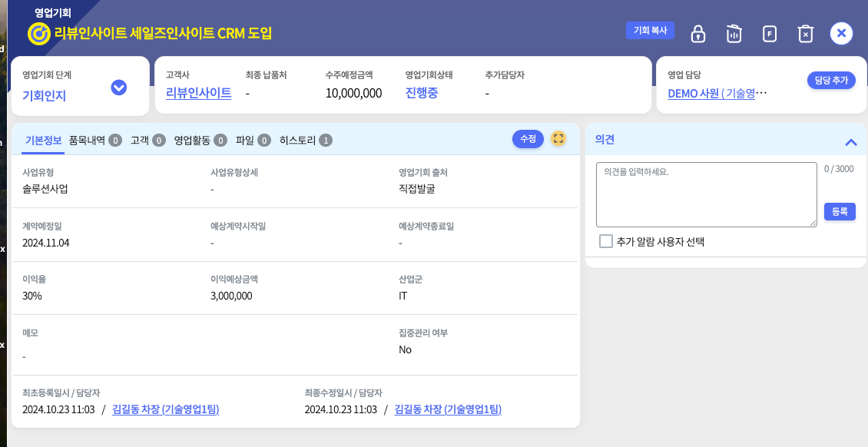Image resolution: width=868 pixels, height=447 pixels.
Task: Click into the 의견 comment text box
Action: point(706,194)
